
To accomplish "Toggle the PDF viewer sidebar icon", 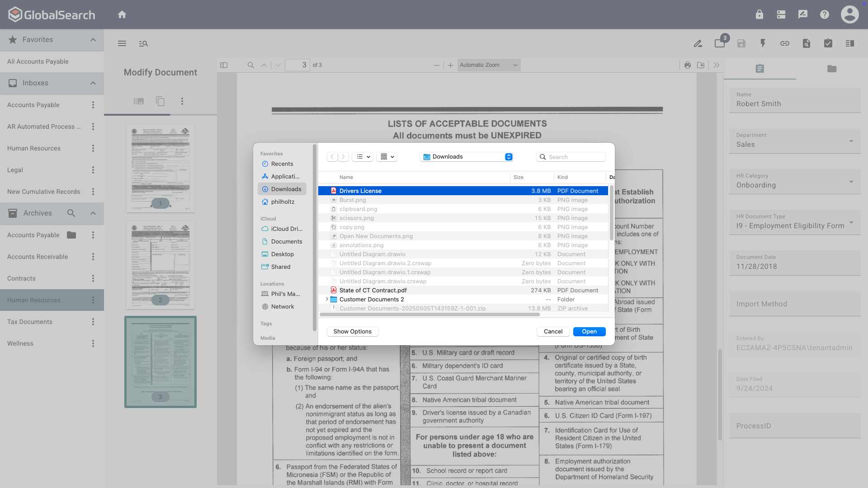I will point(224,65).
